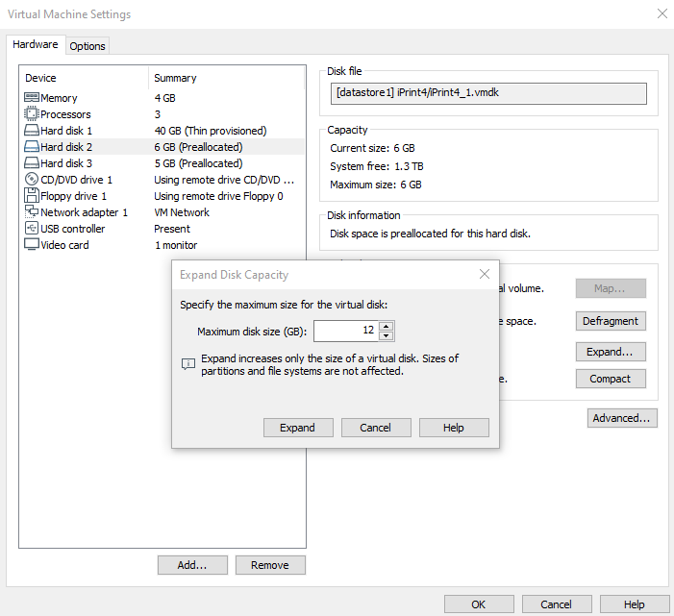Screen dimensions: 674x616
Task: Open the Advanced... disk settings
Action: [622, 418]
